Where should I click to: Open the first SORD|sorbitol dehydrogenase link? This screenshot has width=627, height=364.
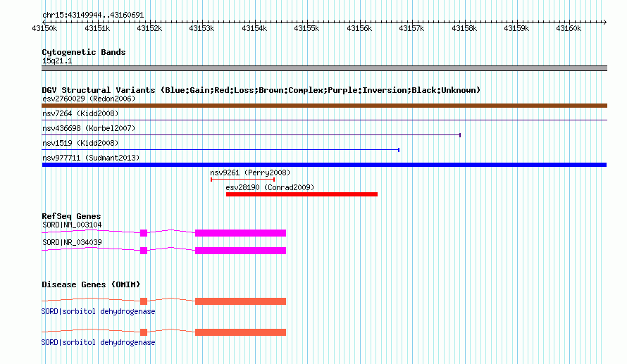click(99, 311)
